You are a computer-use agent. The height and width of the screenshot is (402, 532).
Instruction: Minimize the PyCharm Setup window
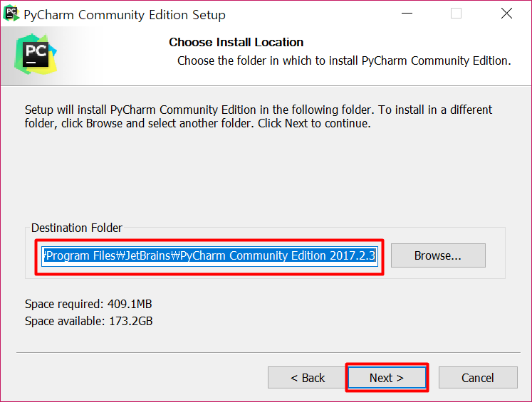(x=407, y=14)
